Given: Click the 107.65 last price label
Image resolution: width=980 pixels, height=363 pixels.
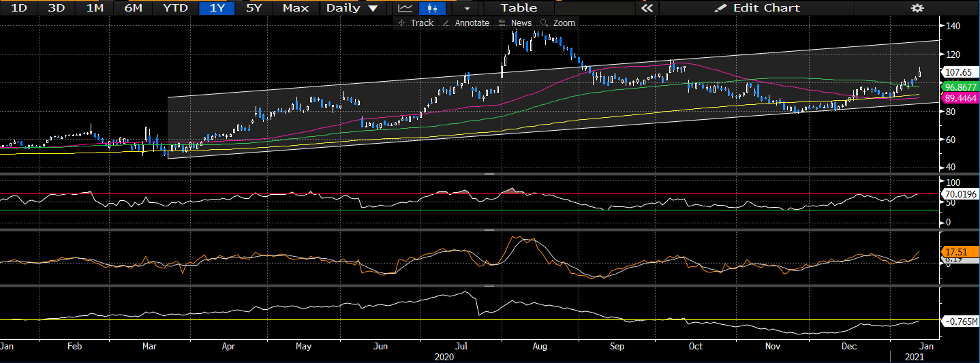Looking at the screenshot, I should point(960,72).
